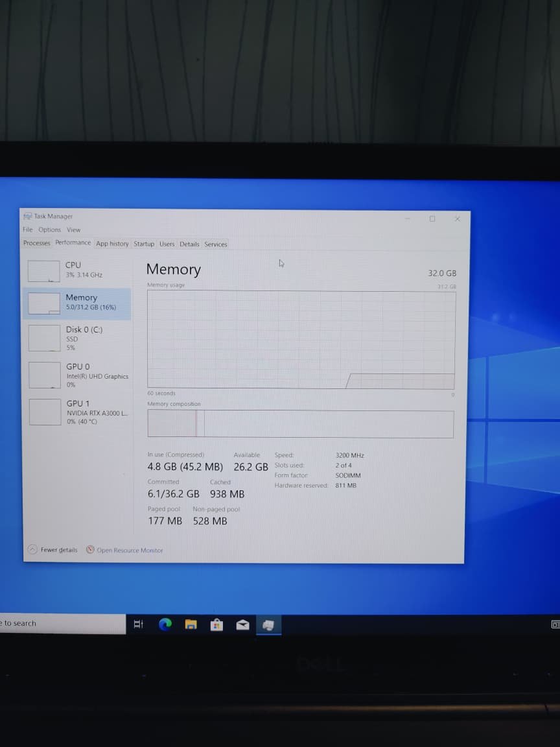Launch Microsoft Edge from the taskbar
The image size is (560, 747).
pyautogui.click(x=165, y=624)
